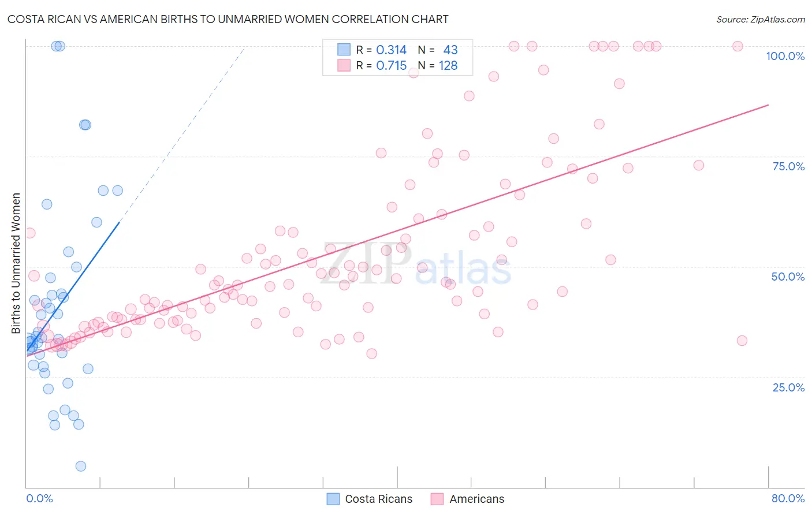Click the R value 0.314
The width and height of the screenshot is (812, 515).
click(391, 50)
